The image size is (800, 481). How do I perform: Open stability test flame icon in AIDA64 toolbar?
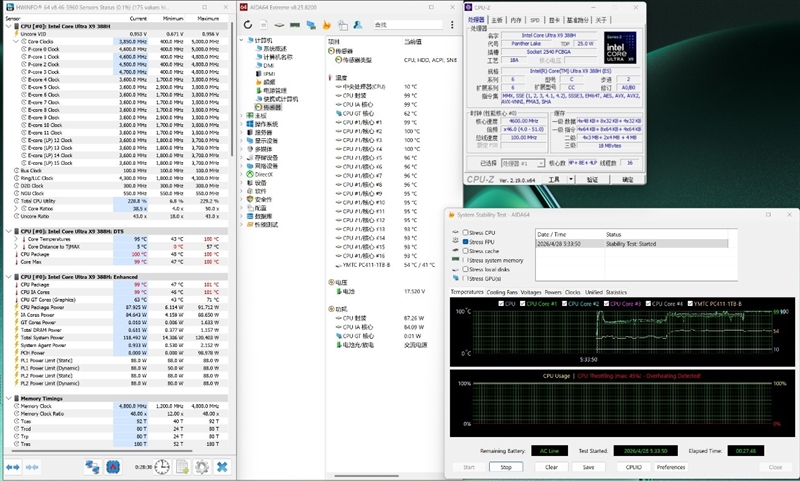click(327, 24)
